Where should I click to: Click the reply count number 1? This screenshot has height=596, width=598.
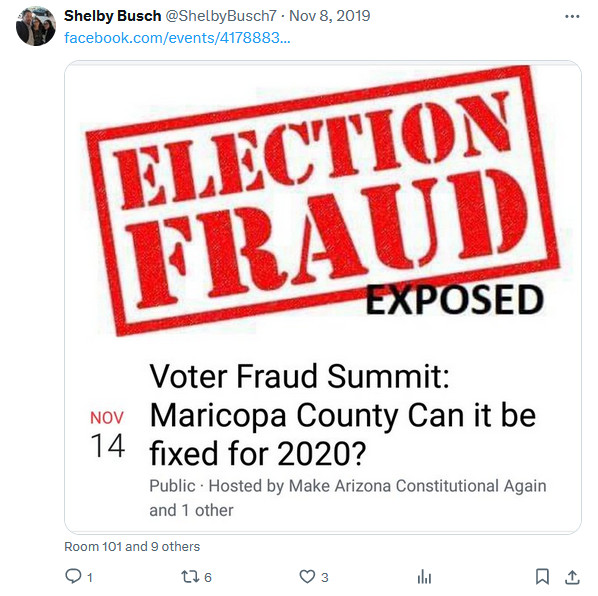[x=90, y=578]
